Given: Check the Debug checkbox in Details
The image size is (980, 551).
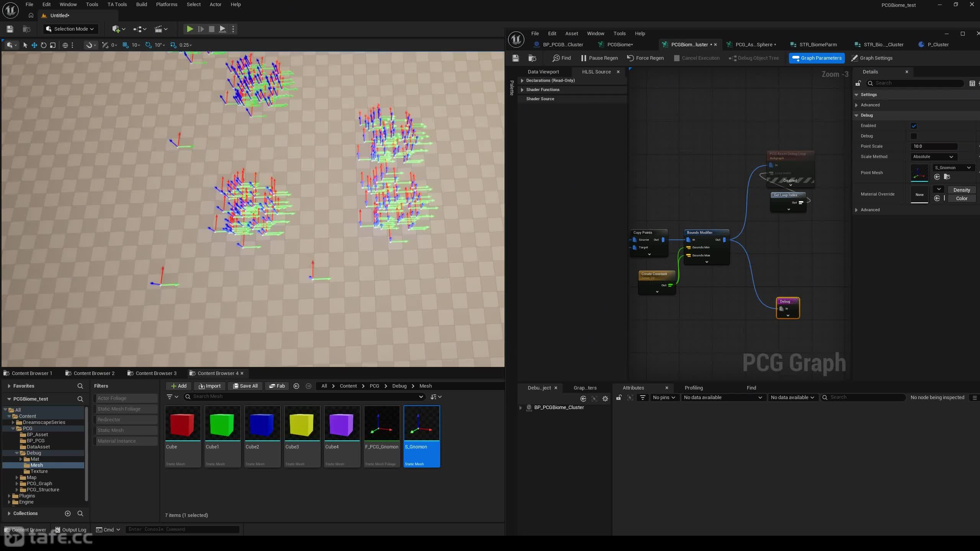Looking at the screenshot, I should click(914, 136).
